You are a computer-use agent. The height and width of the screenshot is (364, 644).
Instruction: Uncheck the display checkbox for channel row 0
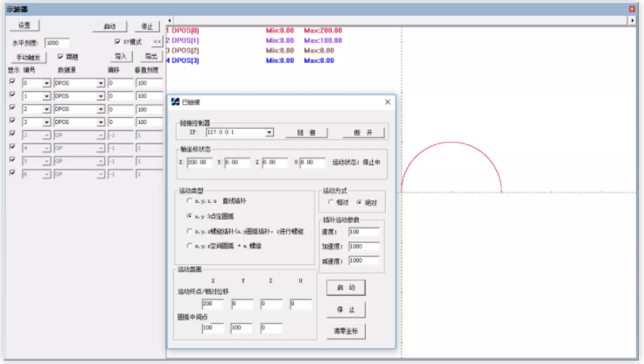tap(12, 81)
